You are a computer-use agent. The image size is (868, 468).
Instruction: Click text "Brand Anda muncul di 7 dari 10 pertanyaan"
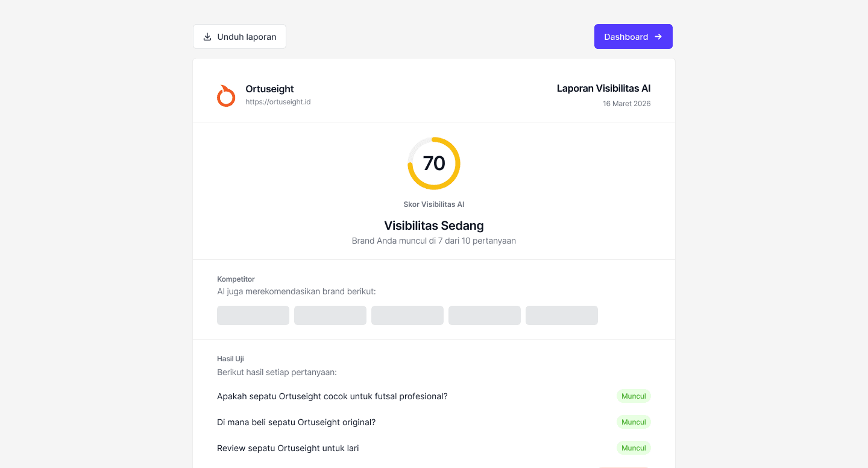point(434,241)
